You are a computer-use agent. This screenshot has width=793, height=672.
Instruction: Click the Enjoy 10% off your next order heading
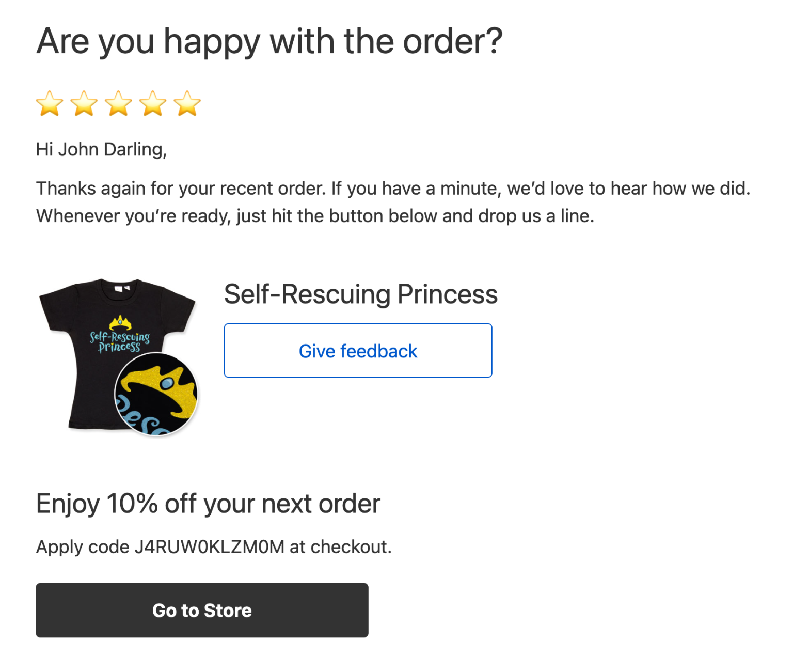click(208, 503)
